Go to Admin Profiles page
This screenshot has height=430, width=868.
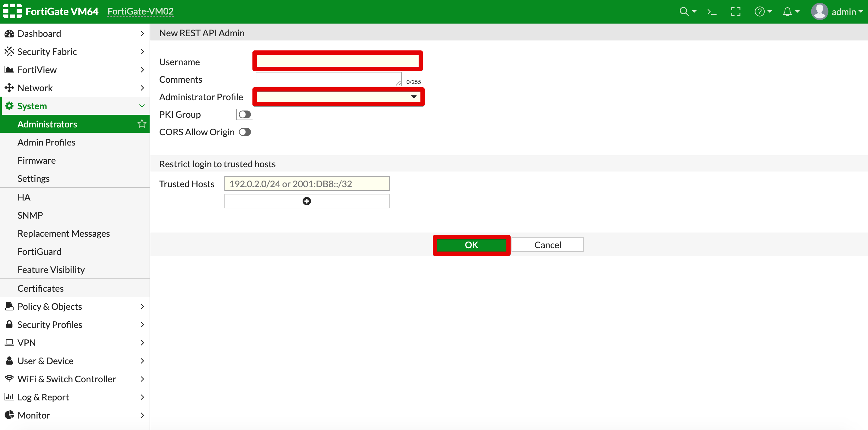(x=46, y=142)
